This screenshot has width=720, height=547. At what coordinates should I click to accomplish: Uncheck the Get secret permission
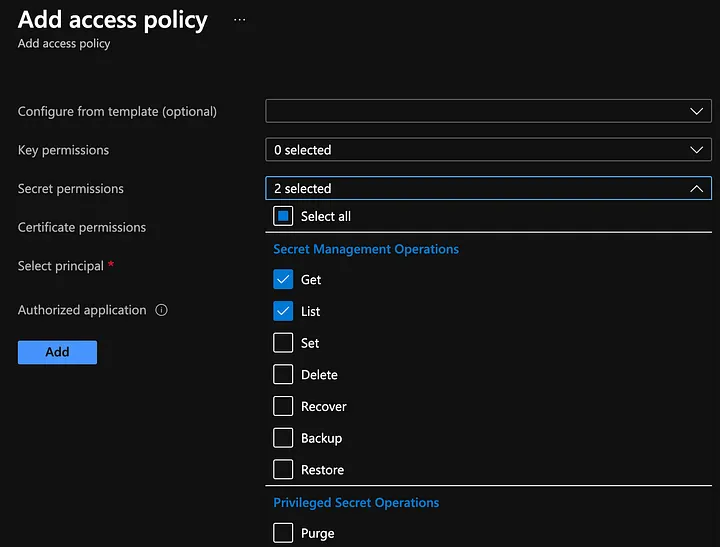(x=283, y=279)
